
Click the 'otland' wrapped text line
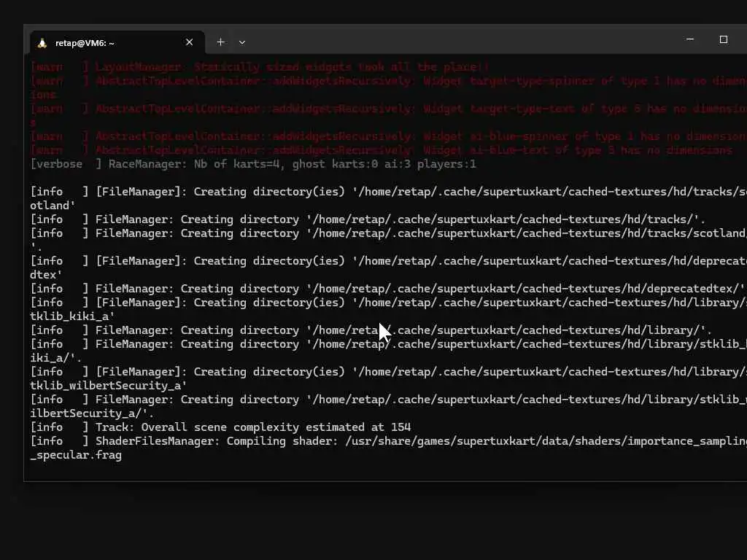[53, 206]
